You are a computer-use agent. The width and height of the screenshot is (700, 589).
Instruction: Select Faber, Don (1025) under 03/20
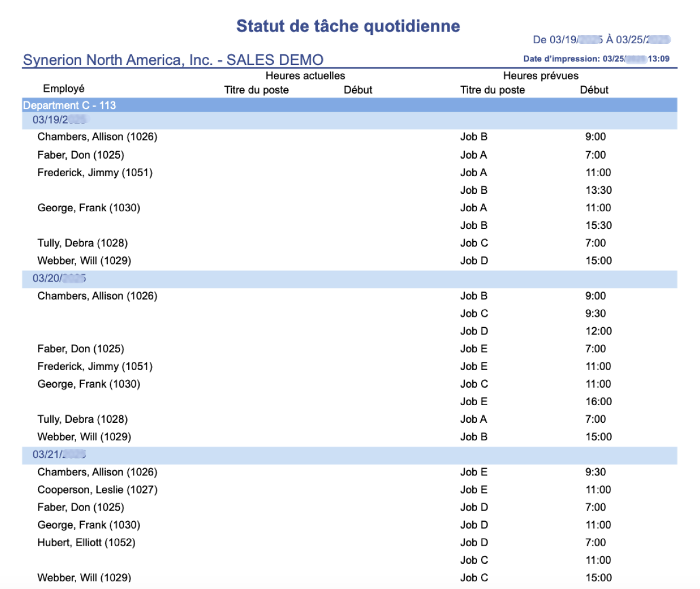tap(81, 349)
